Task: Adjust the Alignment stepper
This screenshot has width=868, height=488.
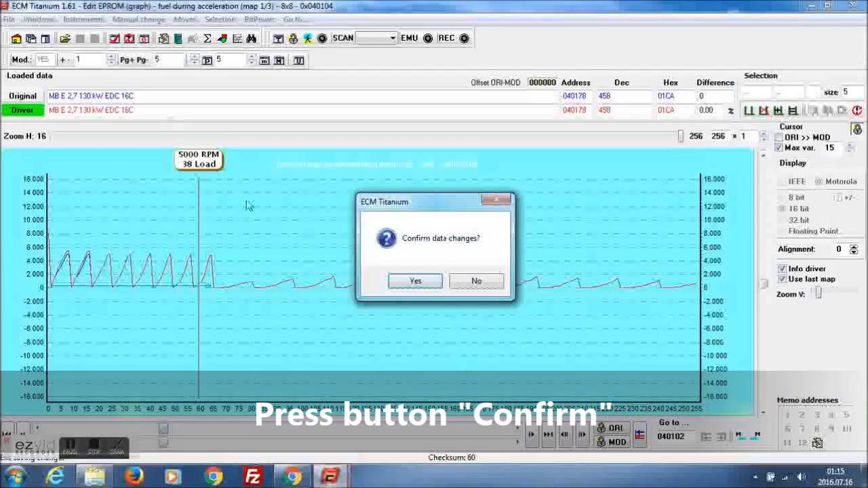Action: (854, 249)
